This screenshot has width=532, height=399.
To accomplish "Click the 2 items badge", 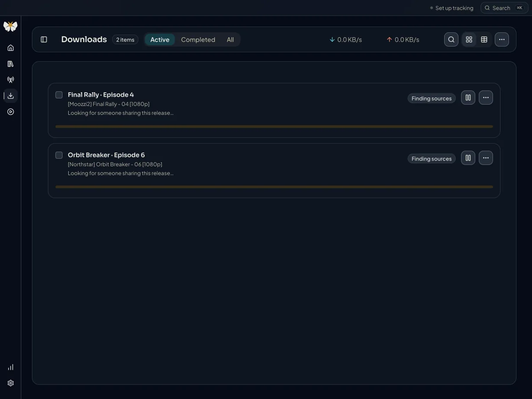I will [x=125, y=39].
